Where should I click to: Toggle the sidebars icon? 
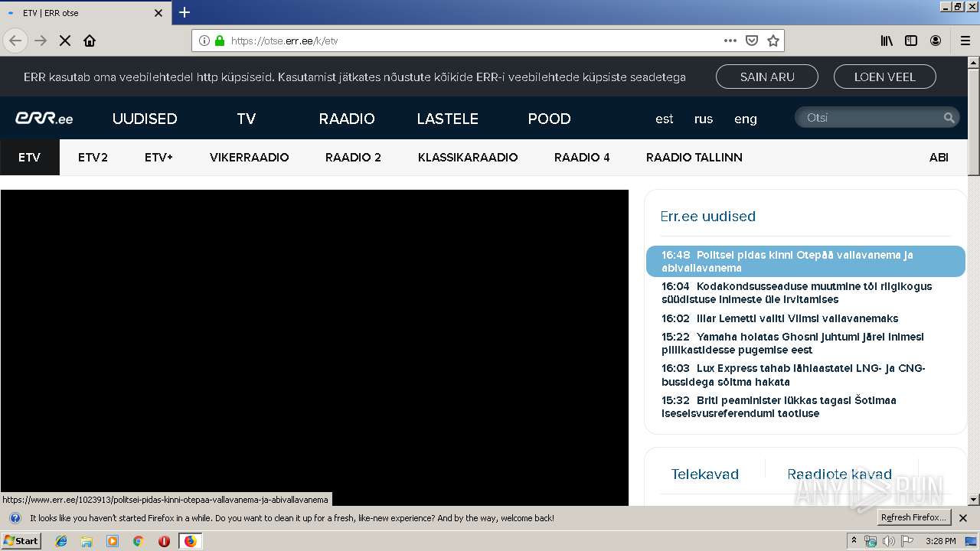911,41
